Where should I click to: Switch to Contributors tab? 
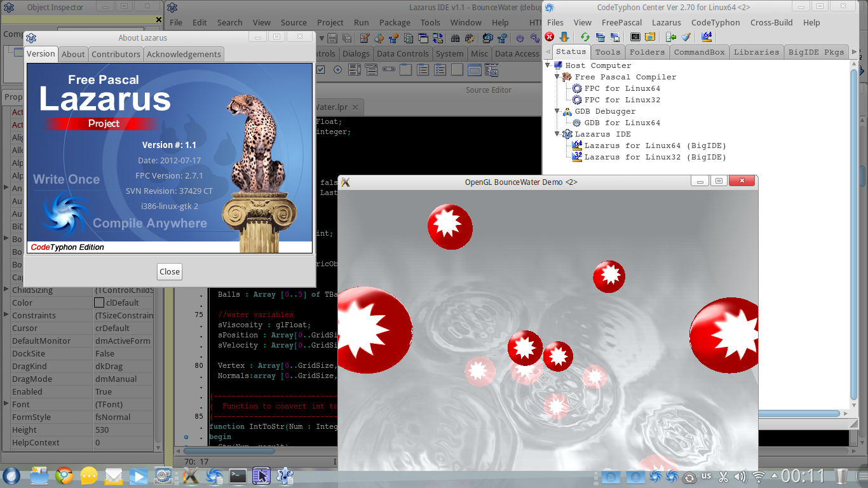point(116,54)
